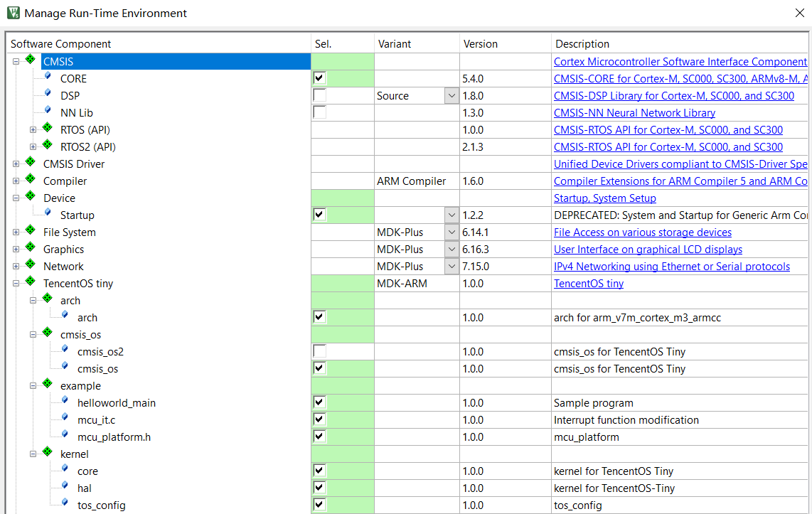This screenshot has height=514, width=812.
Task: Uncheck the mcu_it.c checkbox
Action: pyautogui.click(x=319, y=419)
